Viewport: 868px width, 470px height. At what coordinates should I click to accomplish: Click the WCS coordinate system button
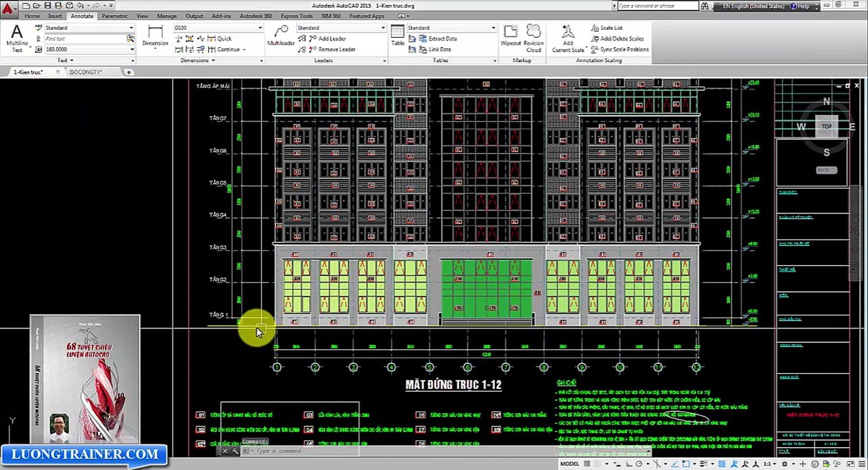[x=826, y=170]
